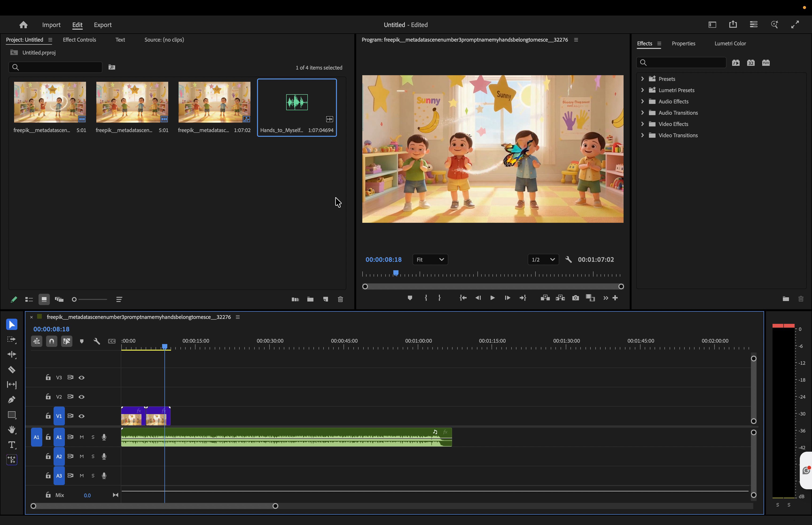
Task: Click the YUV Effects filter icon
Action: [766, 63]
